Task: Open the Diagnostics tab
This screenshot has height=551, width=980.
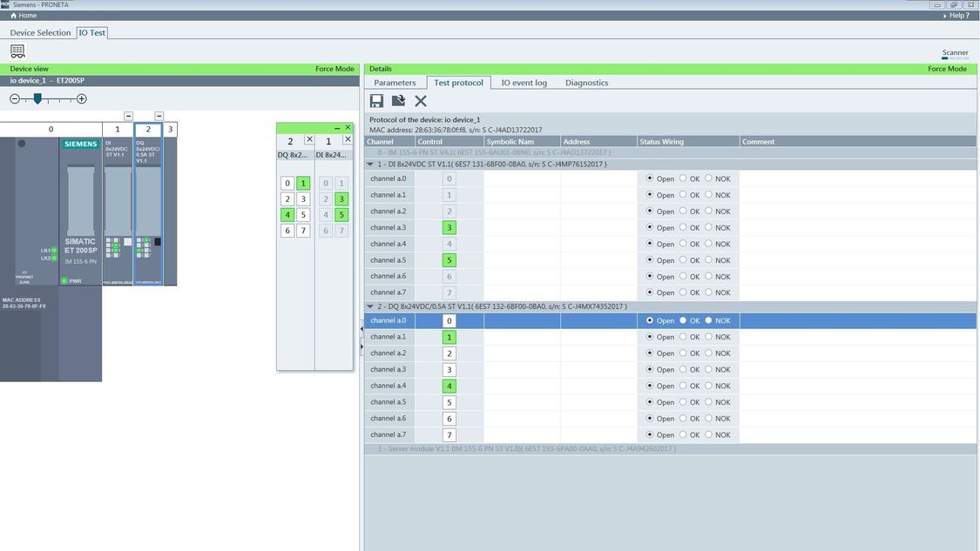Action: pos(586,83)
